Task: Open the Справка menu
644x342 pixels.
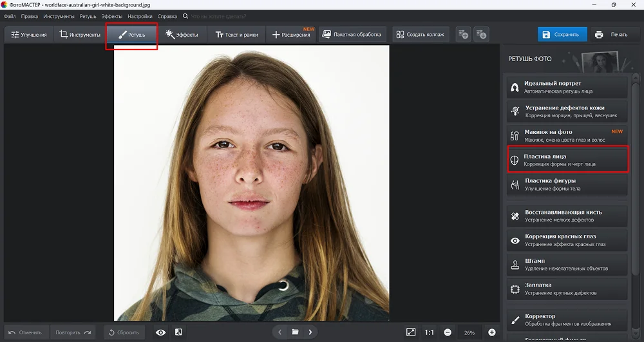Action: [167, 16]
